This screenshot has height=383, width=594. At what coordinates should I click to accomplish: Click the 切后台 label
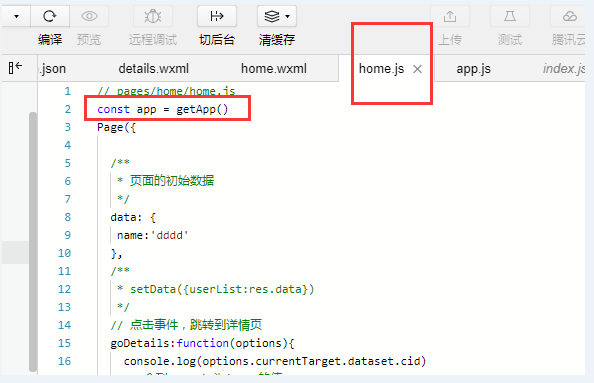point(217,39)
